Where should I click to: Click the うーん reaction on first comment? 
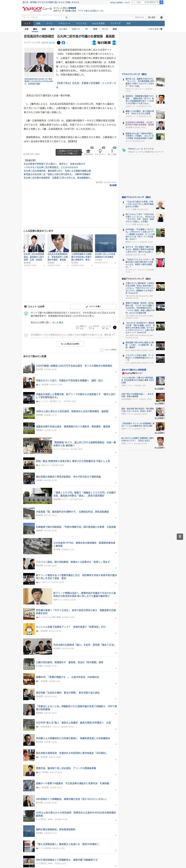107,327
